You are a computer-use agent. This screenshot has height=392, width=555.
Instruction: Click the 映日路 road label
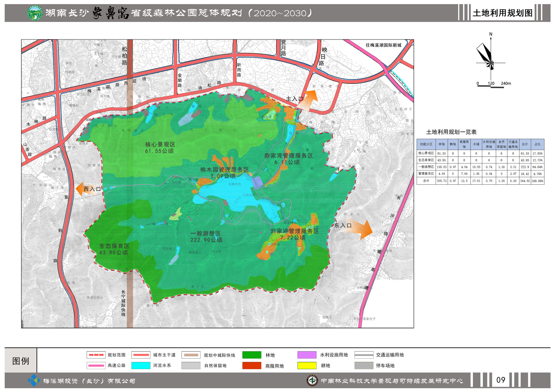[x=323, y=57]
